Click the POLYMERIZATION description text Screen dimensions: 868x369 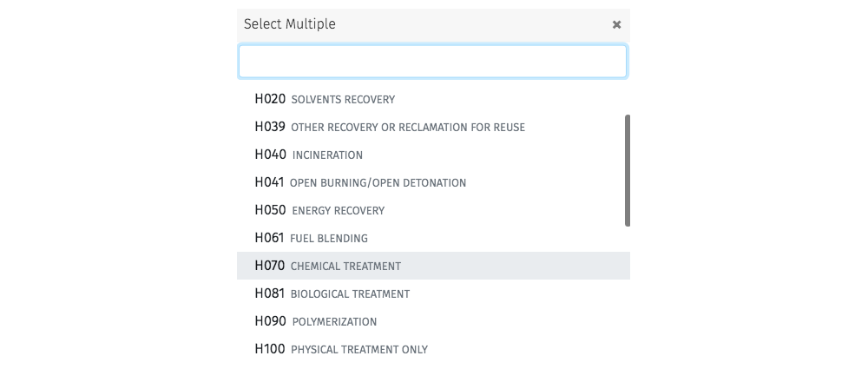tap(334, 321)
